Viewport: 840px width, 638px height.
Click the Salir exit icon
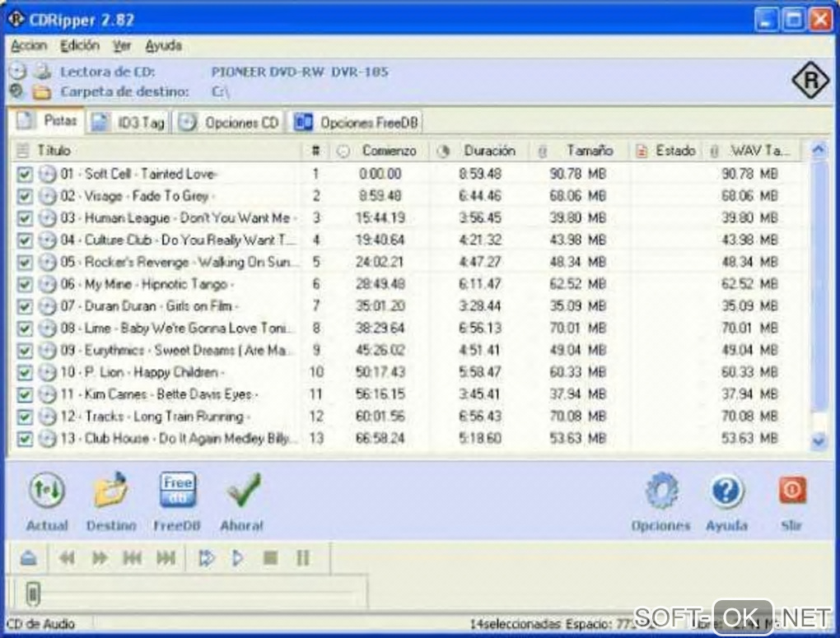(791, 490)
